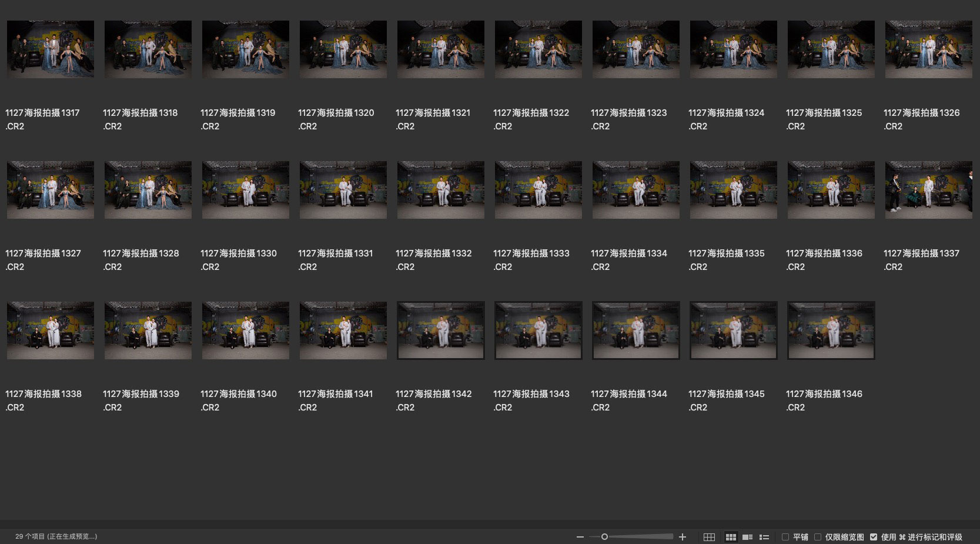Switch to list view icon

pyautogui.click(x=764, y=537)
